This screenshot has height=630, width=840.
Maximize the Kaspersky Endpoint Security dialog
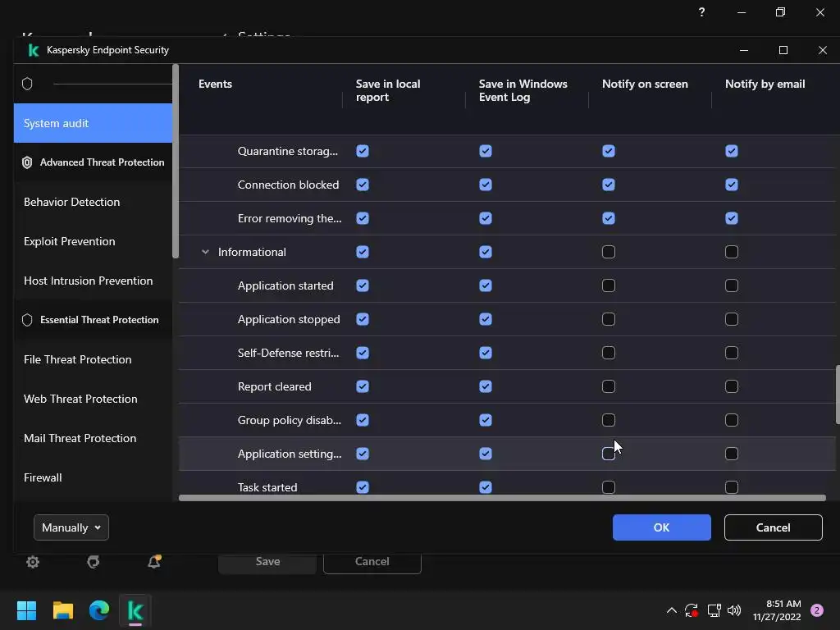(x=783, y=50)
